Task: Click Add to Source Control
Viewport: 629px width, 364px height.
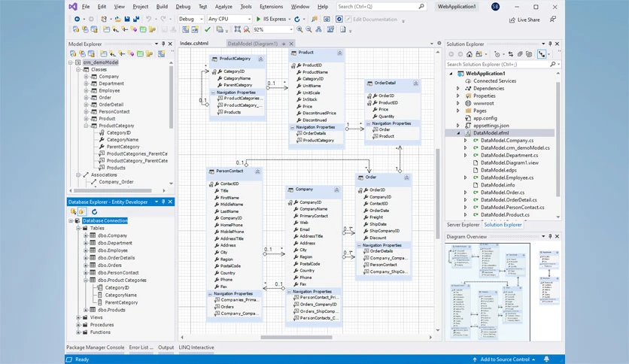Action: tap(504, 359)
